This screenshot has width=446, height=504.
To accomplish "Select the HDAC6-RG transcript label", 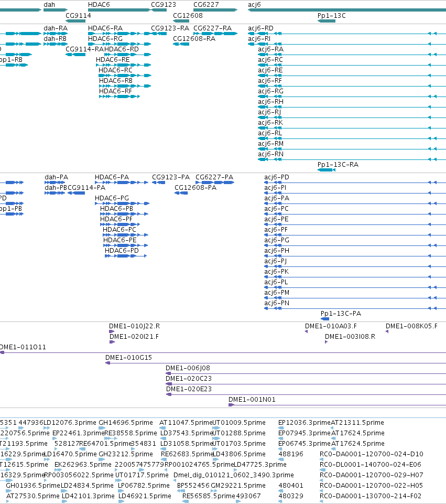I will point(105,39).
